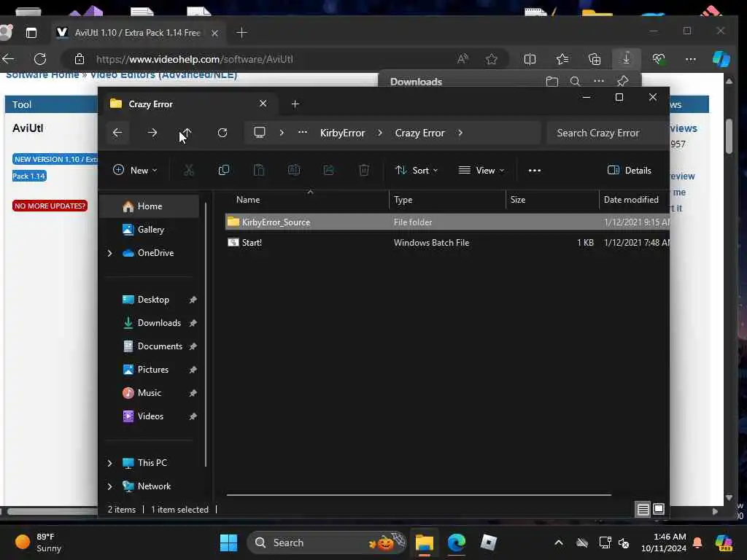Click the Share icon in toolbar

click(329, 170)
